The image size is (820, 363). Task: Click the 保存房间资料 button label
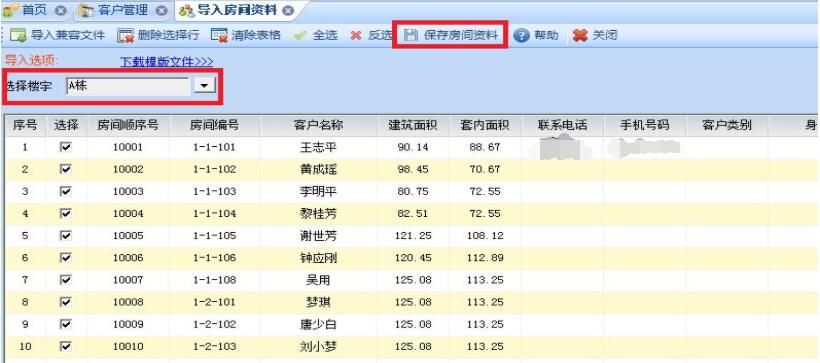(461, 36)
